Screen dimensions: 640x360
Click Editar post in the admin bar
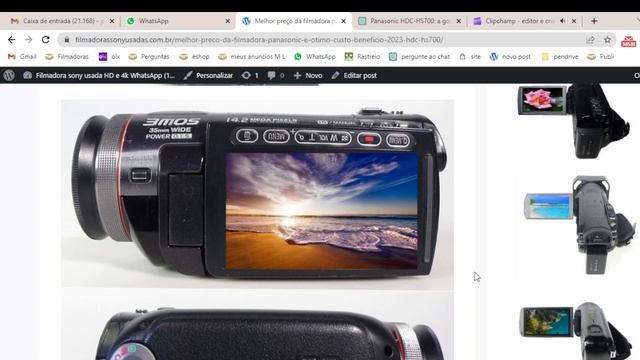pyautogui.click(x=354, y=75)
